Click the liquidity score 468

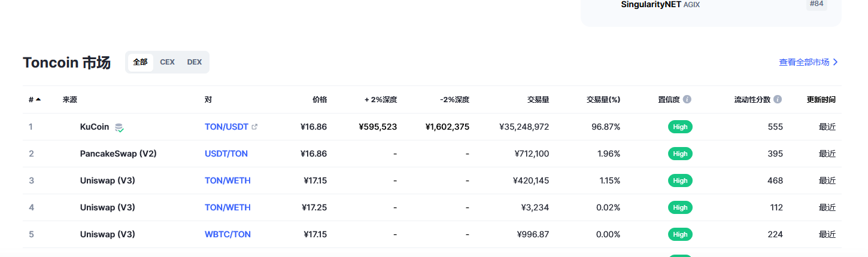tap(775, 180)
